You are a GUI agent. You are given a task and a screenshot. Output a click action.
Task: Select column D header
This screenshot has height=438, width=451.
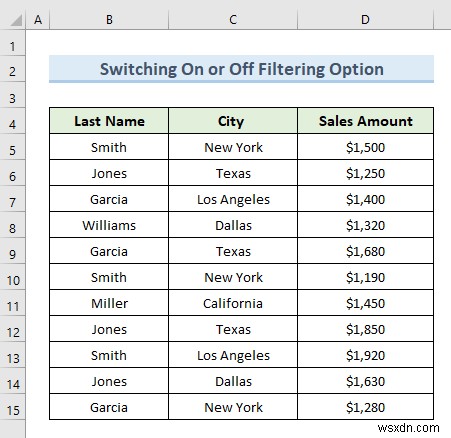click(365, 20)
